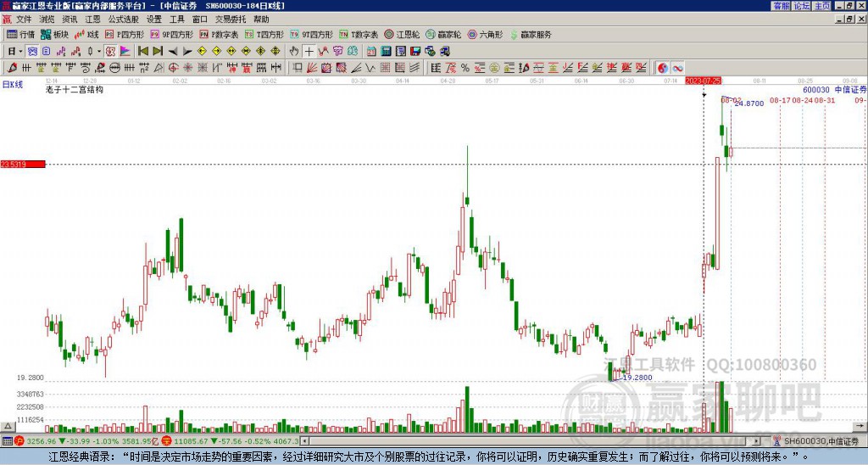Click the save floppy disk icon
The height and width of the screenshot is (465, 868).
pos(415,52)
